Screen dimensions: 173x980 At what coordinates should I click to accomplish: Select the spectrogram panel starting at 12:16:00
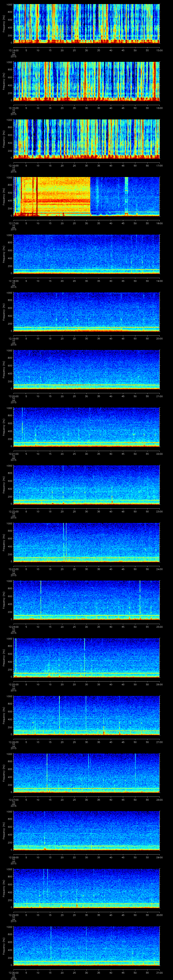[87, 139]
